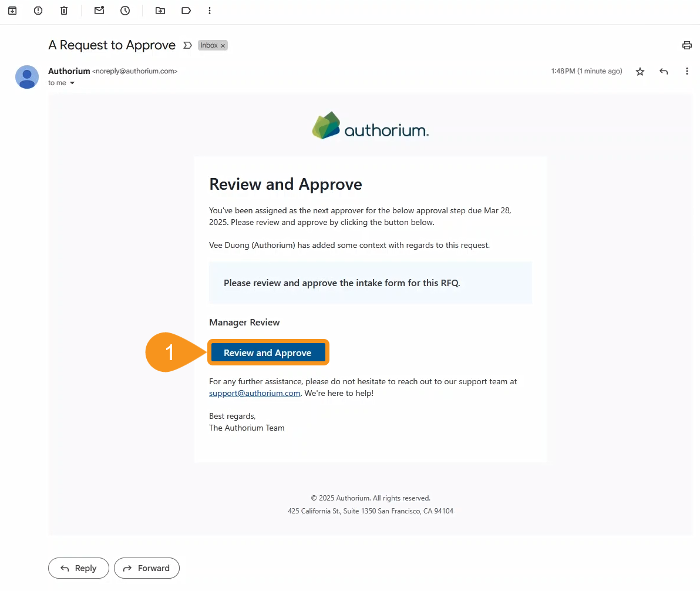
Task: Open the support@authorium.com email link
Action: click(x=254, y=392)
